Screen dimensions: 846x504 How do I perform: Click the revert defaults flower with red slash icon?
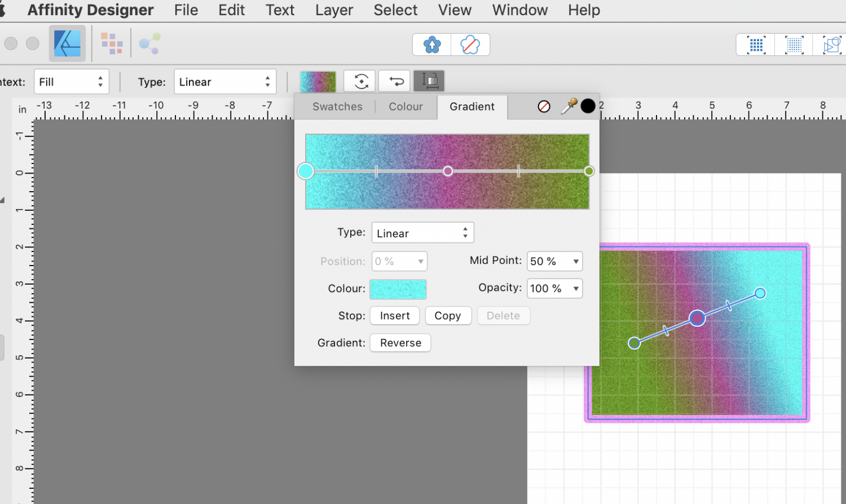(x=470, y=45)
